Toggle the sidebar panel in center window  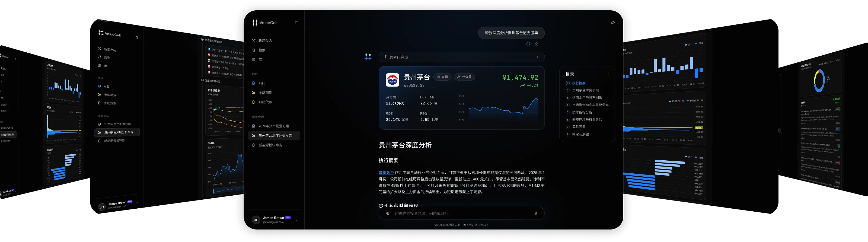pyautogui.click(x=296, y=23)
